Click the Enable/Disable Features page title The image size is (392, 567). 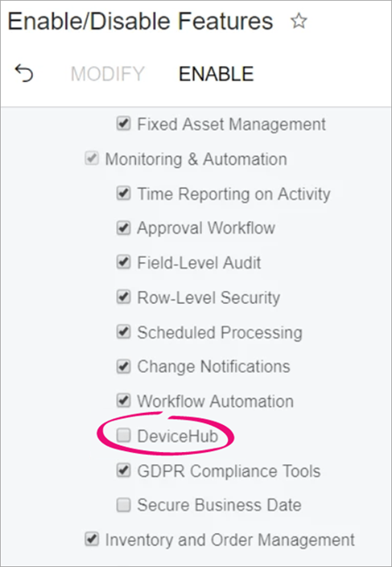140,21
